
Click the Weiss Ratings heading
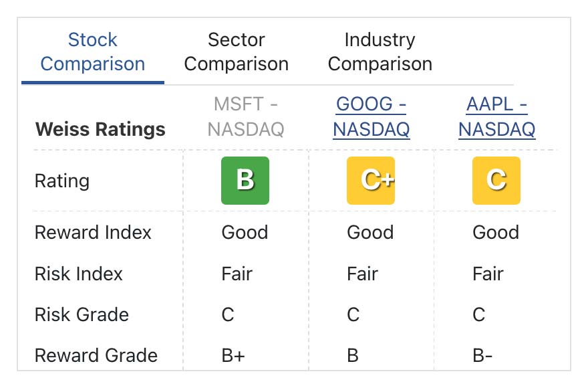point(100,128)
